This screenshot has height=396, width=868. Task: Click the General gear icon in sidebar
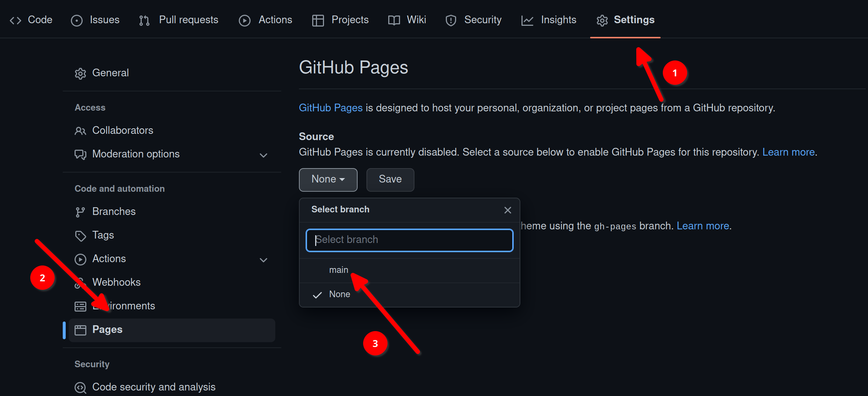point(80,74)
